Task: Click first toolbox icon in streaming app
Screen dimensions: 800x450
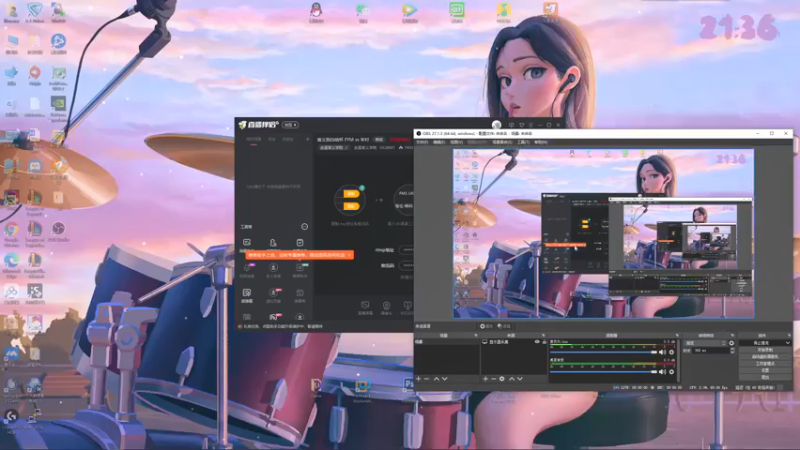Action: [x=247, y=243]
